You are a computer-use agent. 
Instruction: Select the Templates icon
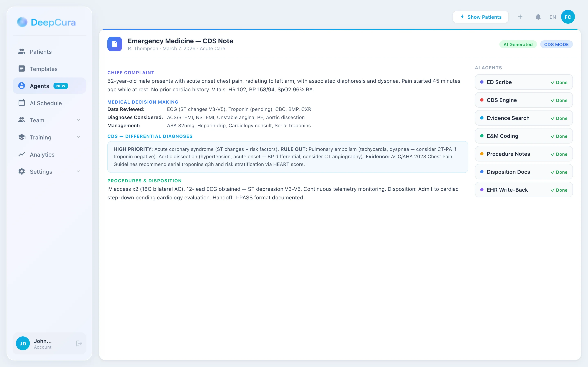pyautogui.click(x=22, y=69)
